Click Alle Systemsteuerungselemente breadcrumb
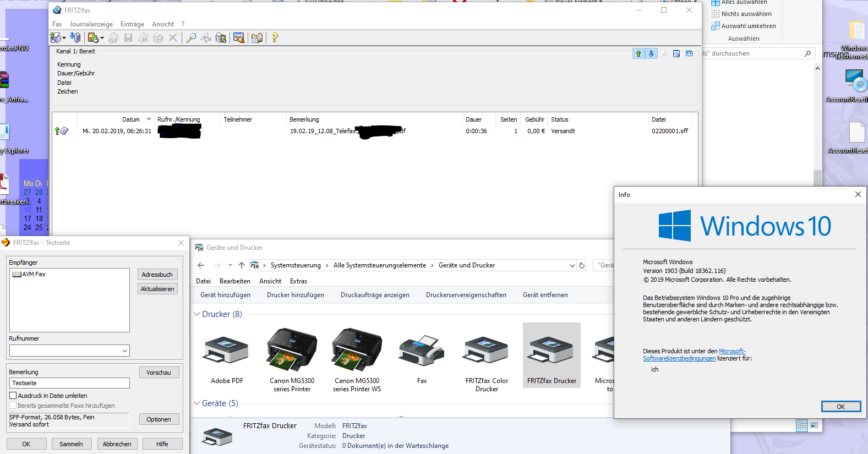The image size is (868, 454). point(380,265)
